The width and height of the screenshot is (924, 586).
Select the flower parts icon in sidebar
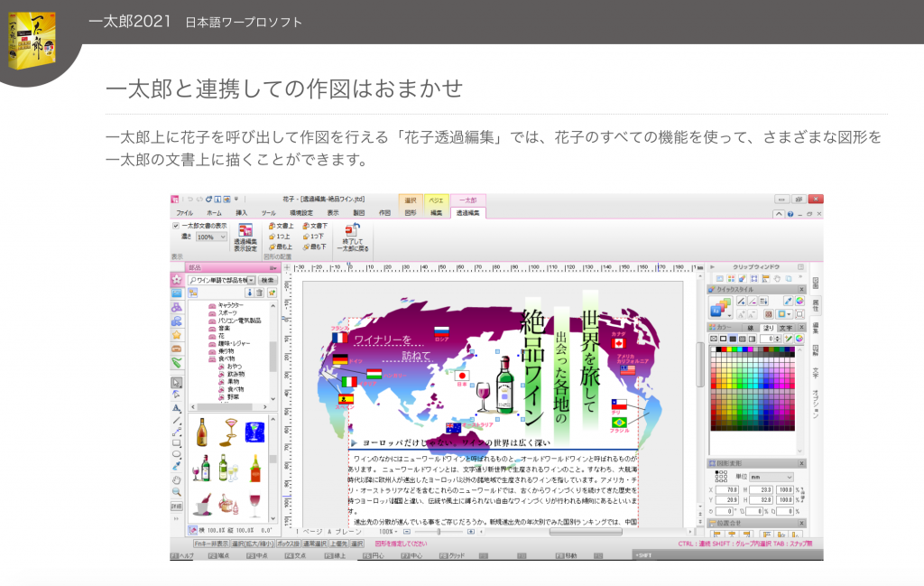(x=177, y=279)
